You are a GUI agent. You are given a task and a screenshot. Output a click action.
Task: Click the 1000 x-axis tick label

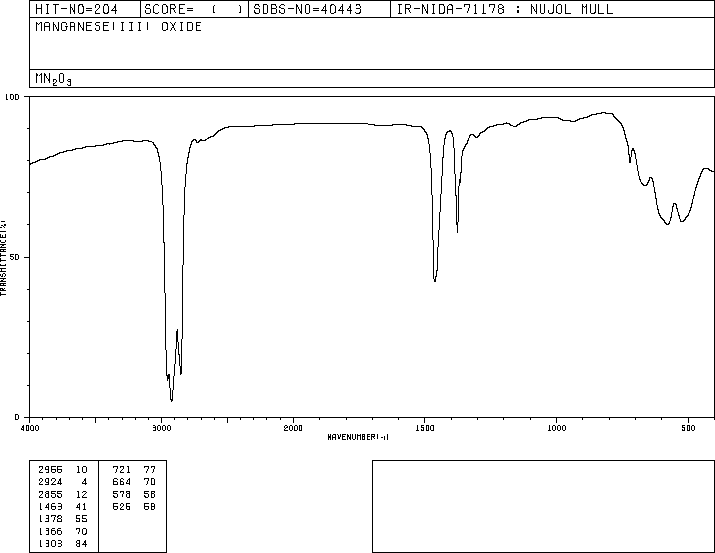[x=556, y=428]
